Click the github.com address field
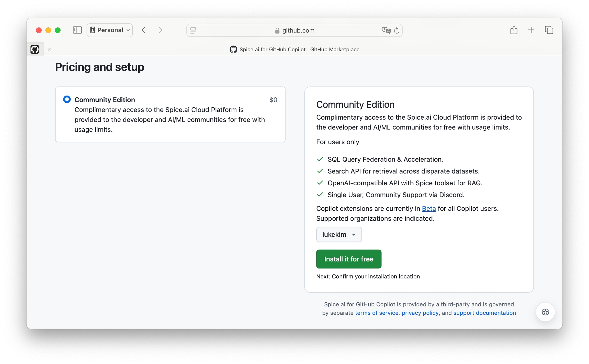 (x=294, y=30)
